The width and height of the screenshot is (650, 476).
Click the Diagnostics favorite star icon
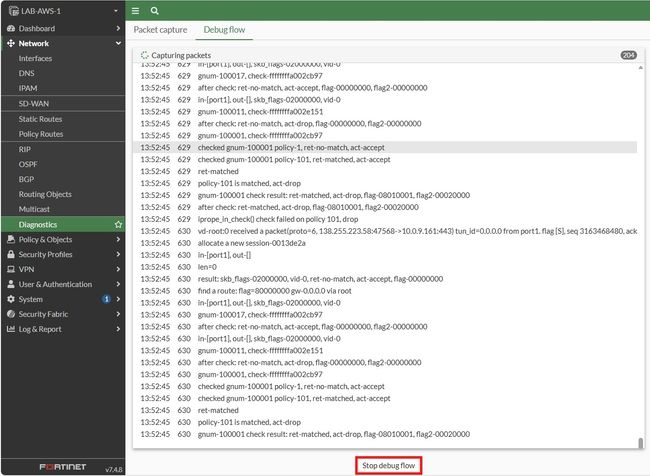(x=118, y=224)
